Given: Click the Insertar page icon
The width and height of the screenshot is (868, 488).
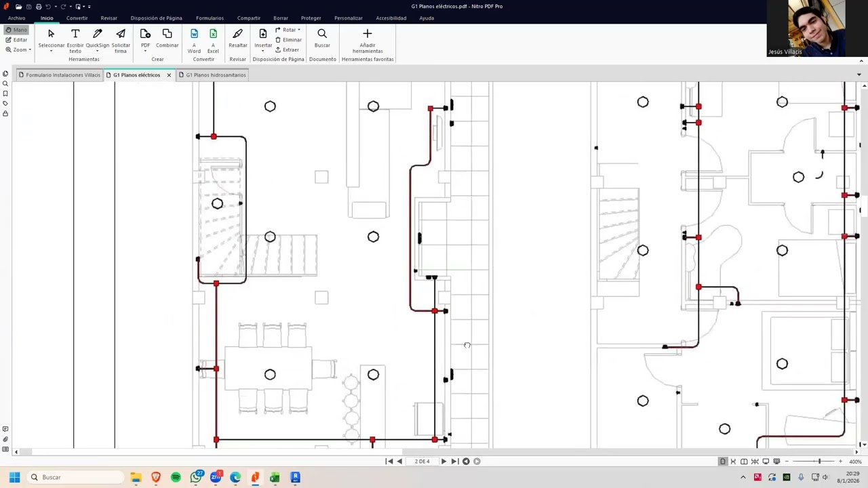Looking at the screenshot, I should pos(263,34).
